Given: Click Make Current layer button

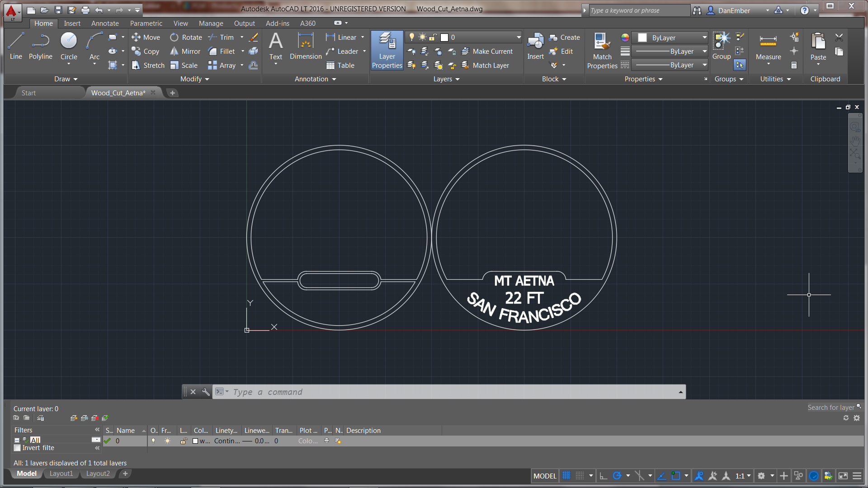Looking at the screenshot, I should [487, 52].
